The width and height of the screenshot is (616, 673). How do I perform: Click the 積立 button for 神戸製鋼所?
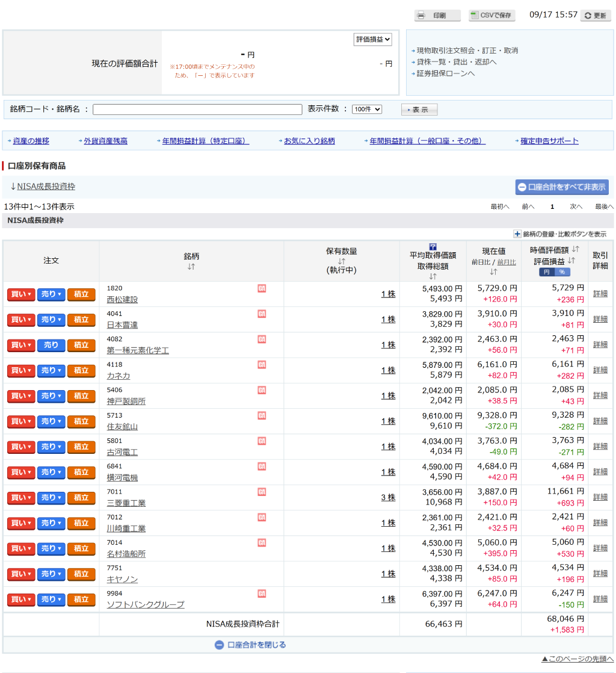point(81,396)
